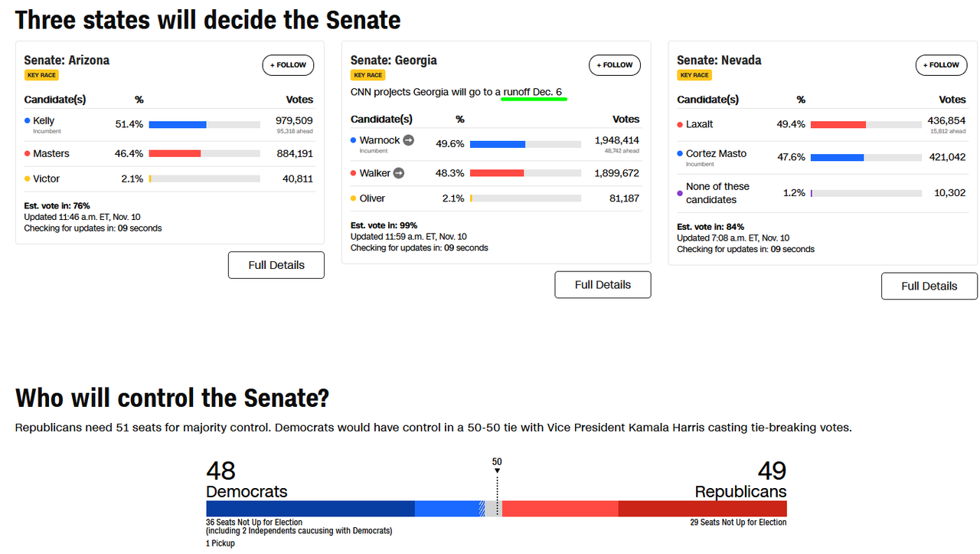Screen dimensions: 980x554
Task: Open Full Details for Georgia Senate
Action: [x=603, y=284]
